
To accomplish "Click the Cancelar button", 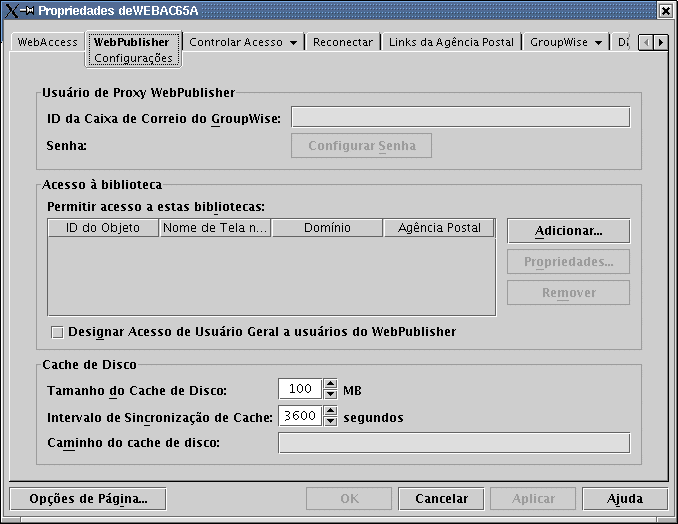I will 441,499.
